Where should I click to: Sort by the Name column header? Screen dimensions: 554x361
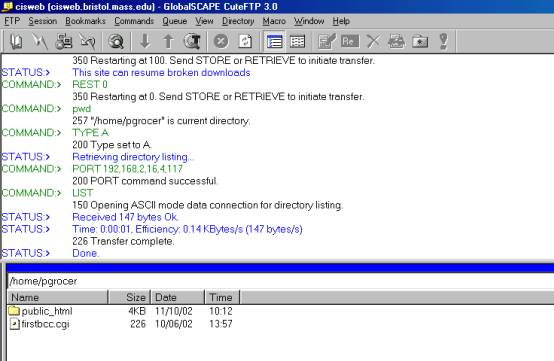(58, 297)
